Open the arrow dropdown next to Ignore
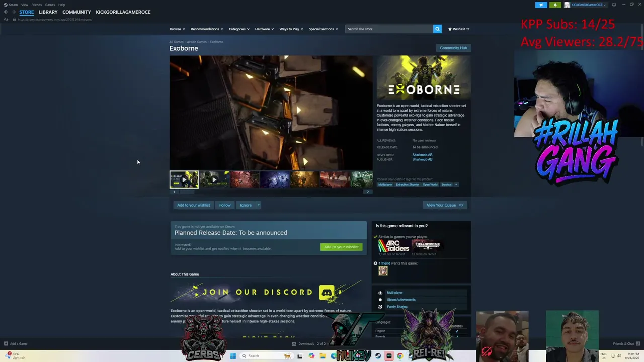 point(258,205)
